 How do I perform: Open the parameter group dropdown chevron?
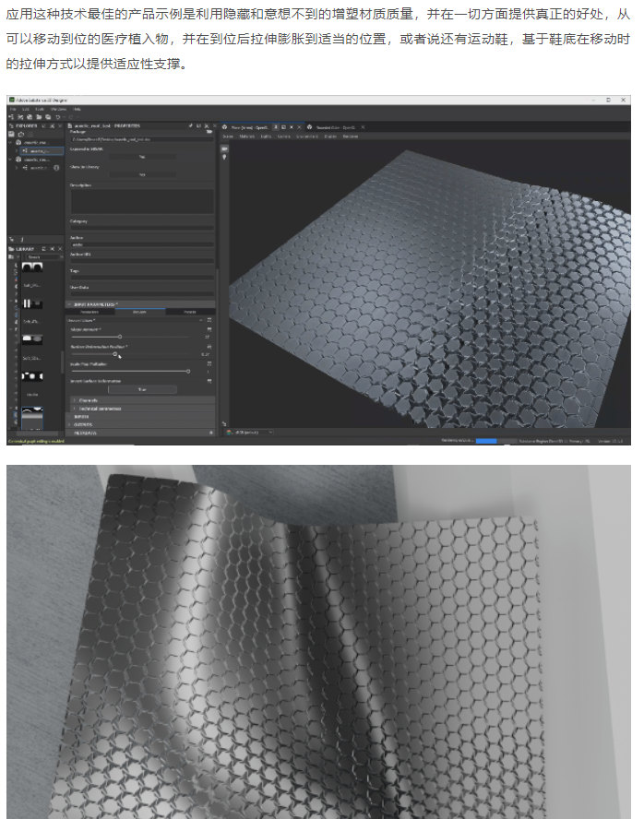[x=200, y=320]
